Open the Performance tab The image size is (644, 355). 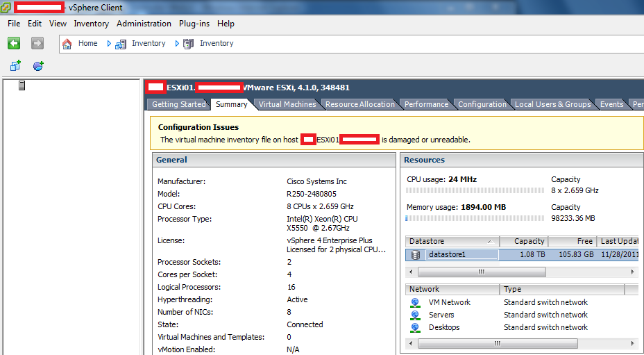[x=426, y=104]
